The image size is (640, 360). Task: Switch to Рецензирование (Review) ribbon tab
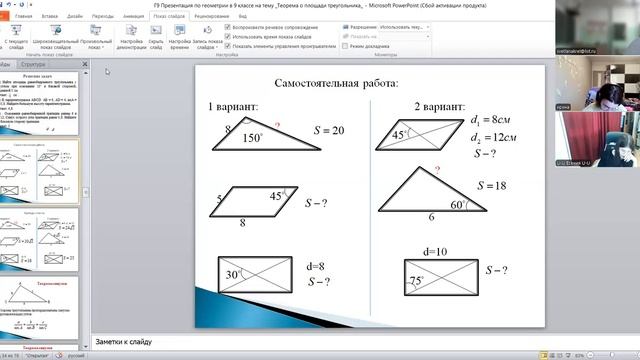(211, 16)
